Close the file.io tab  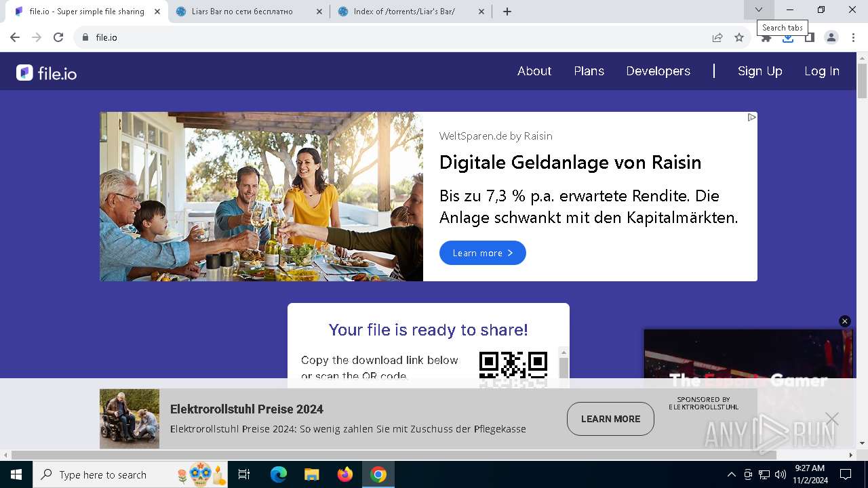pos(157,11)
